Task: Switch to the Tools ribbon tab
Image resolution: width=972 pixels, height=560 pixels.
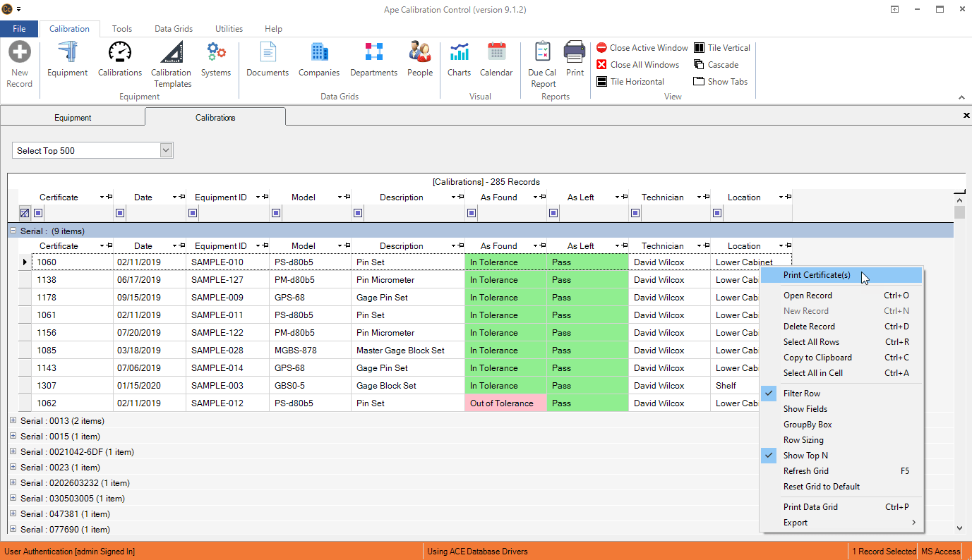Action: (122, 29)
